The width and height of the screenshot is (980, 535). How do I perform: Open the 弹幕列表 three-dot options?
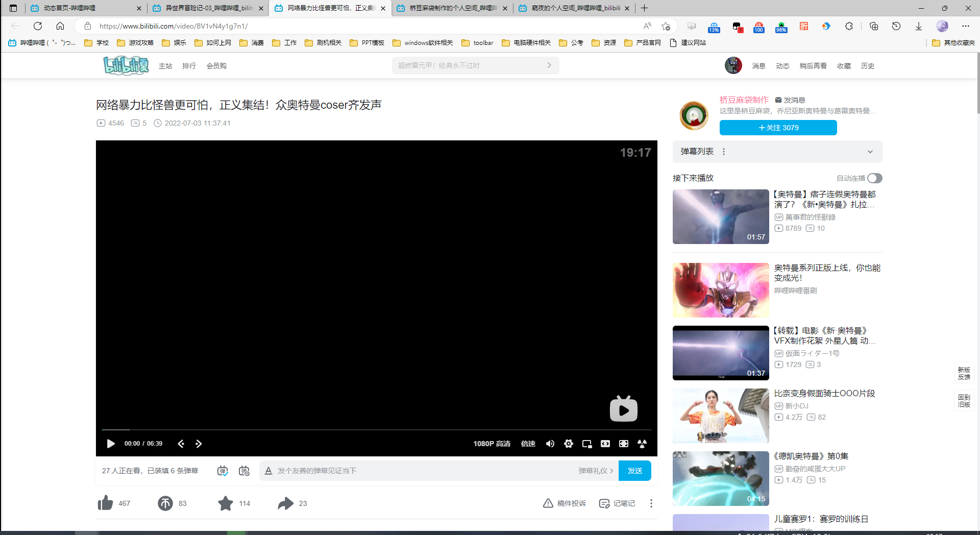click(724, 152)
